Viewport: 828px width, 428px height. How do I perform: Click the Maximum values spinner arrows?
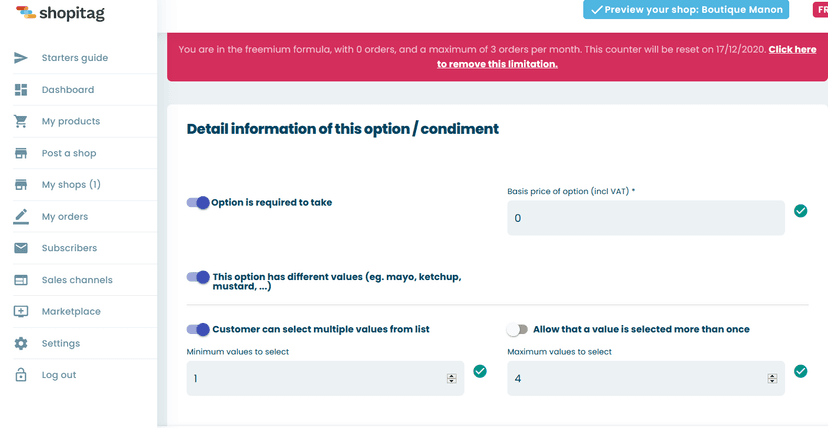pyautogui.click(x=773, y=378)
